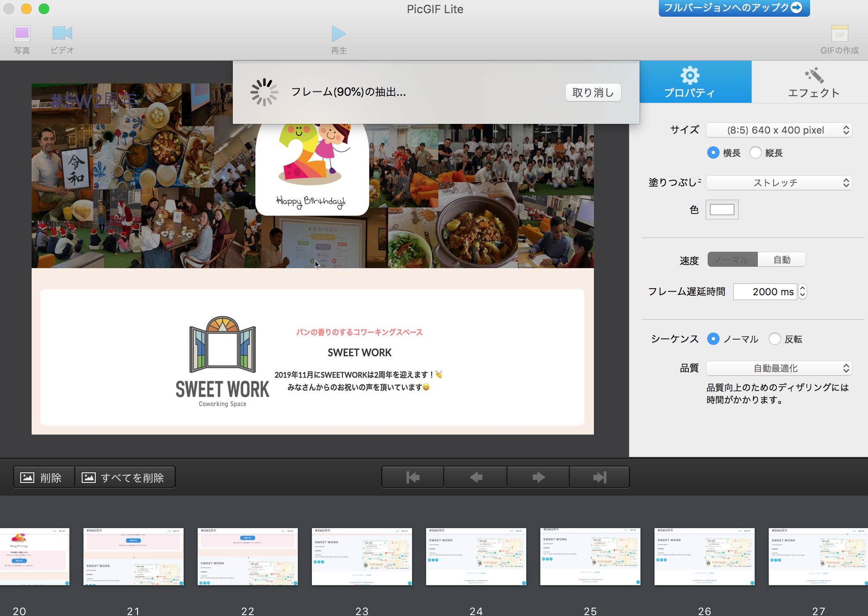Viewport: 868px width, 616px height.
Task: Click the 写真 (Photo) toolbar icon
Action: point(22,34)
